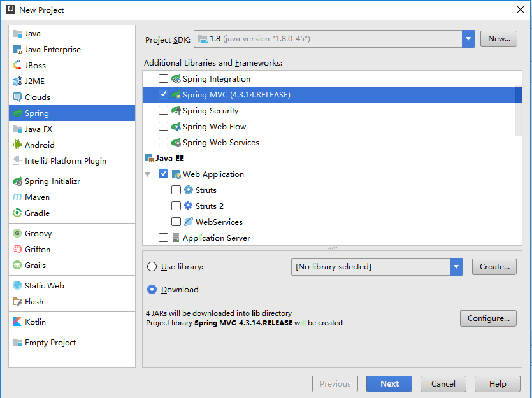Select the Use library radio button
Image resolution: width=532 pixels, height=398 pixels.
[x=152, y=266]
